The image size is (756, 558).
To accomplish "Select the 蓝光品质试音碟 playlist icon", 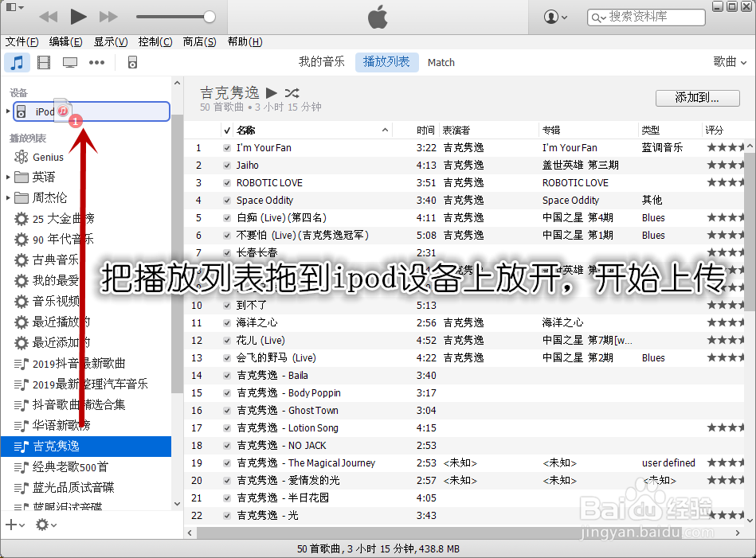I will (x=22, y=488).
